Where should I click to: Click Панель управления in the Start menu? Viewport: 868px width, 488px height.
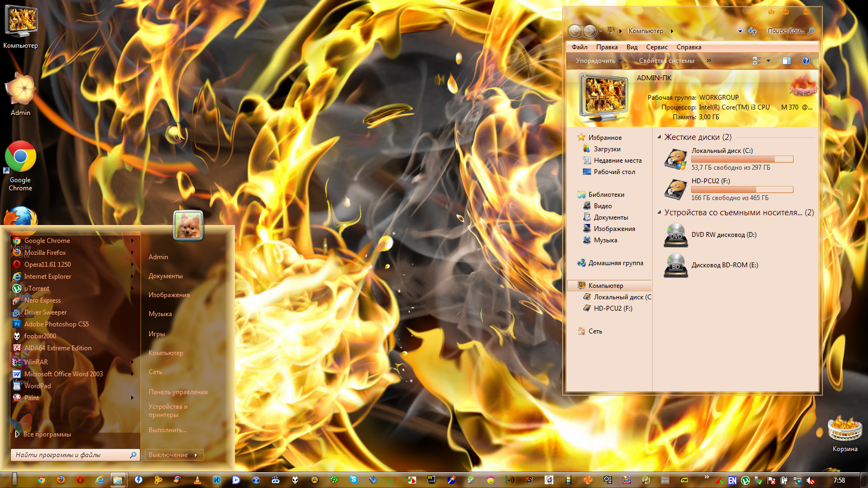point(178,392)
